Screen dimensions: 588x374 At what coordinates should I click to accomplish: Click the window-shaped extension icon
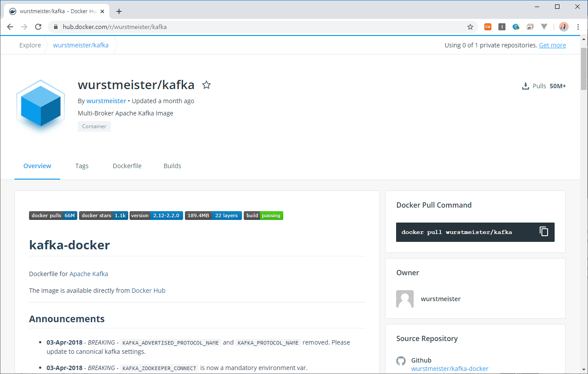click(530, 27)
